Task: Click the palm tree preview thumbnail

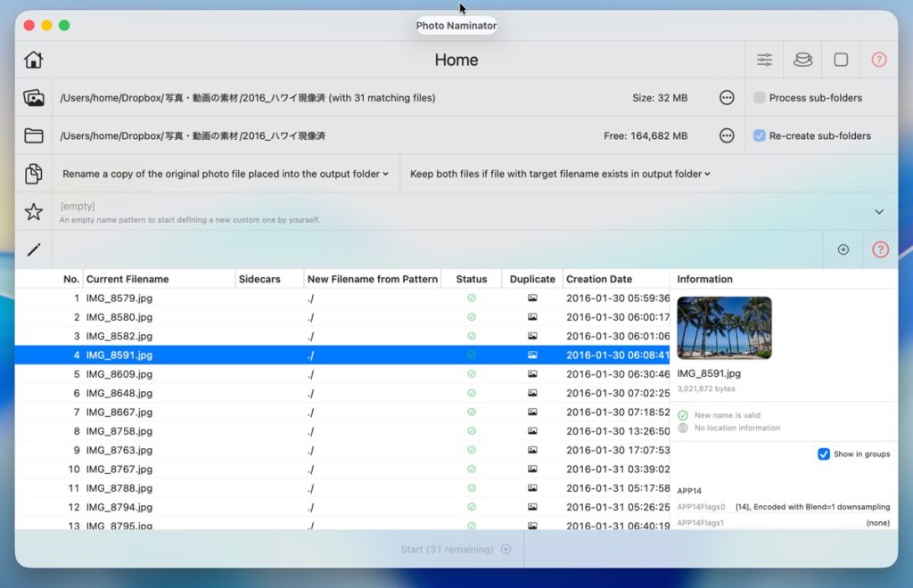Action: coord(724,328)
